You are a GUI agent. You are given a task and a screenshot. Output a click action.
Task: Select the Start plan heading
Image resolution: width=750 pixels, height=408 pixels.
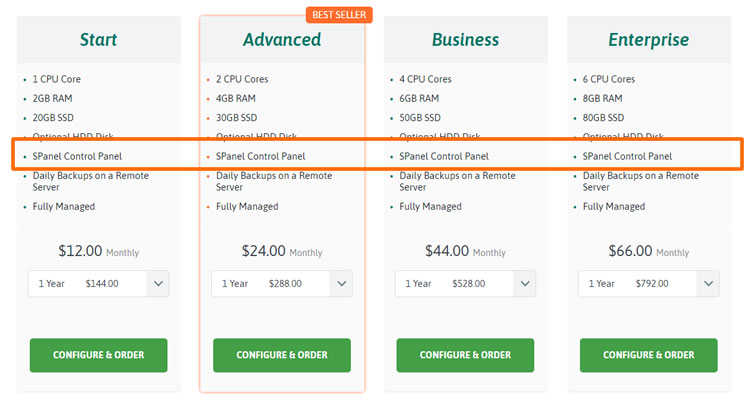click(x=98, y=40)
